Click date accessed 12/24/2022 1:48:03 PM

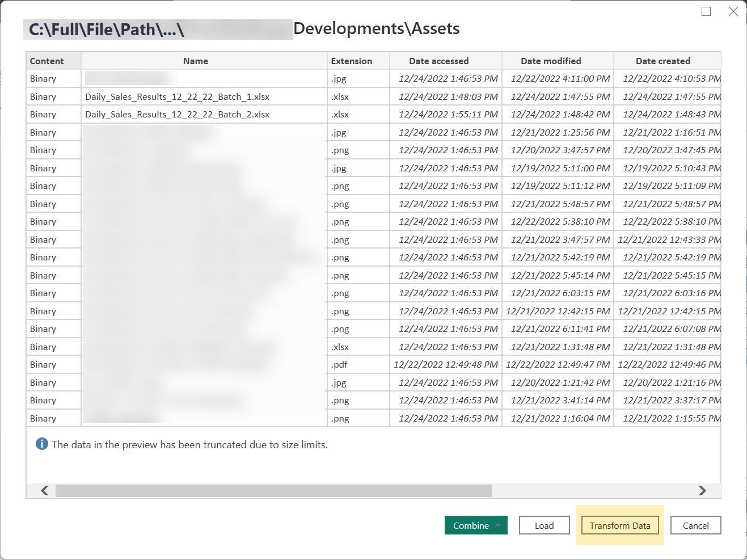pyautogui.click(x=448, y=96)
